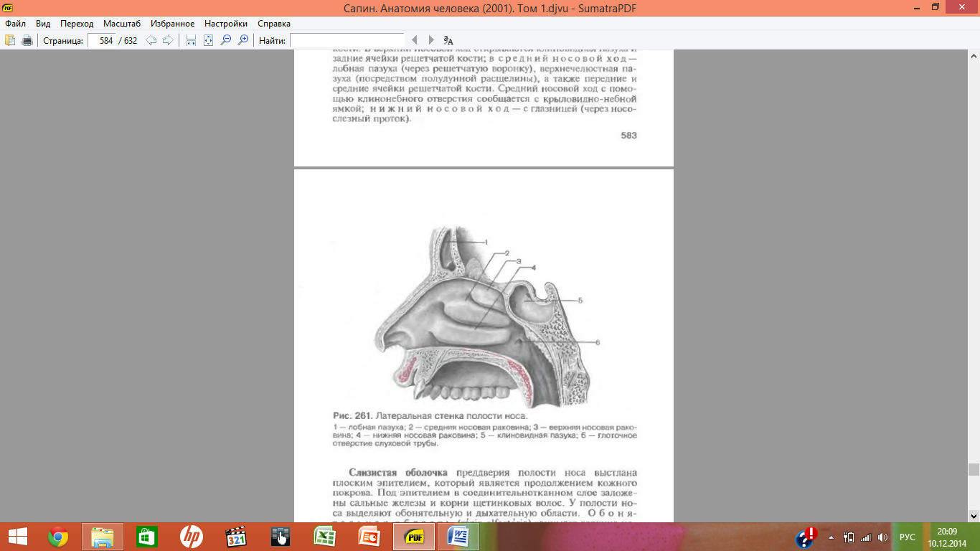
Task: Open the Настройки menu
Action: point(226,24)
